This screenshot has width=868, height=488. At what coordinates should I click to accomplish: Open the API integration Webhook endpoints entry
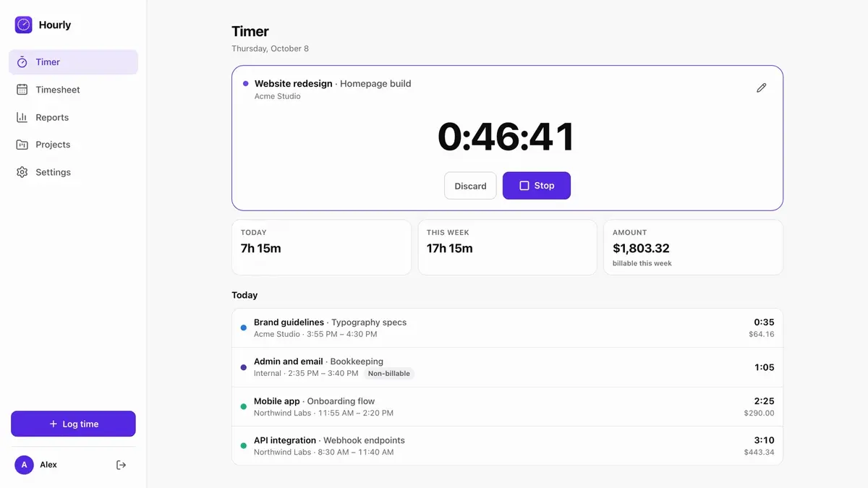point(507,445)
